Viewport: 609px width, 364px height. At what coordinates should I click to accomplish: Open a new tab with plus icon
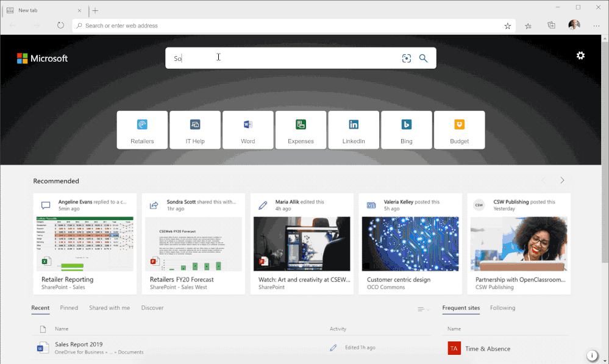click(x=95, y=10)
